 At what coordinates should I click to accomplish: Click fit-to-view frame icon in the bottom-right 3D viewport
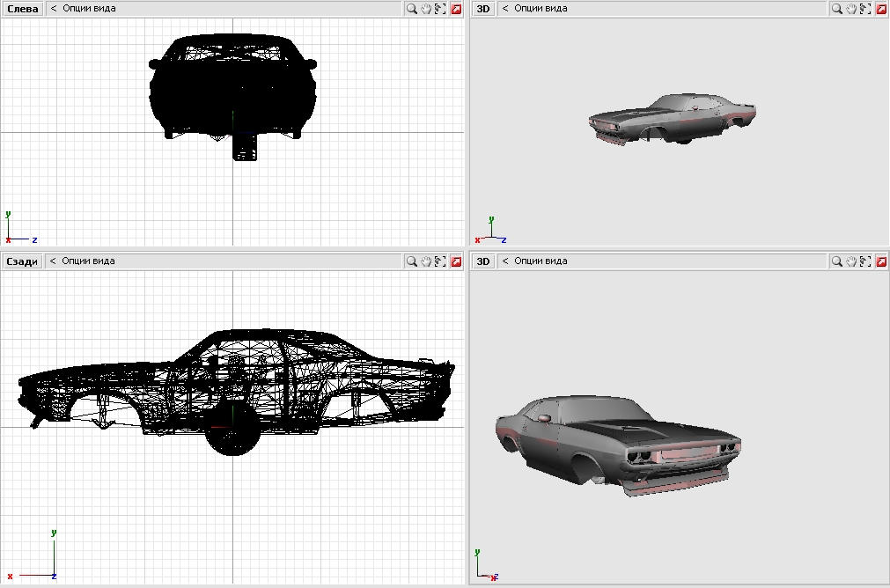click(867, 261)
